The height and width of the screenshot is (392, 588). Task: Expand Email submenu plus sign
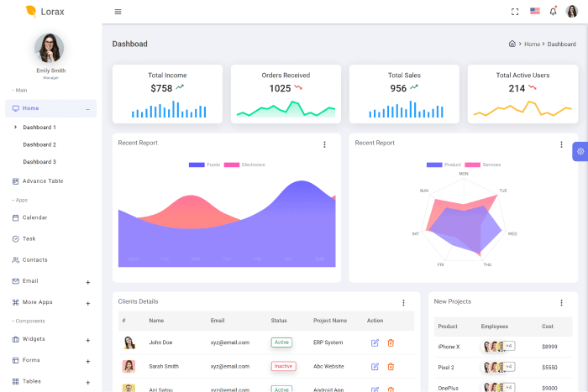click(x=87, y=282)
